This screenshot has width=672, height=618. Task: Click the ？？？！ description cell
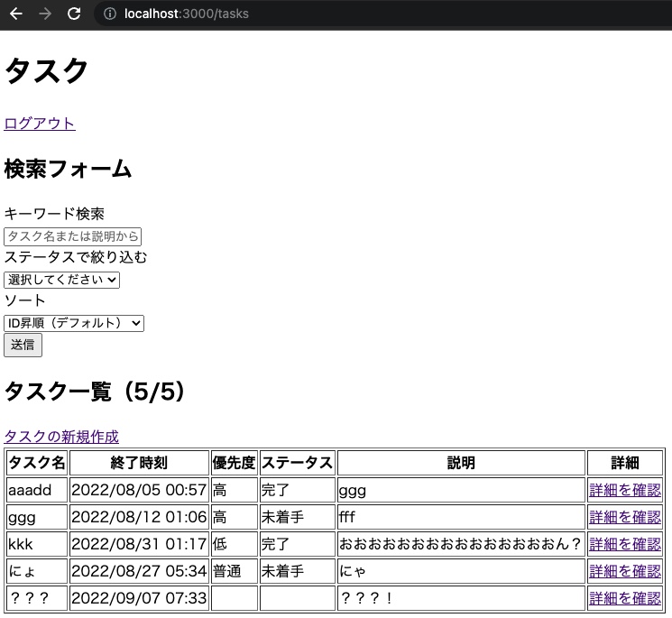461,598
